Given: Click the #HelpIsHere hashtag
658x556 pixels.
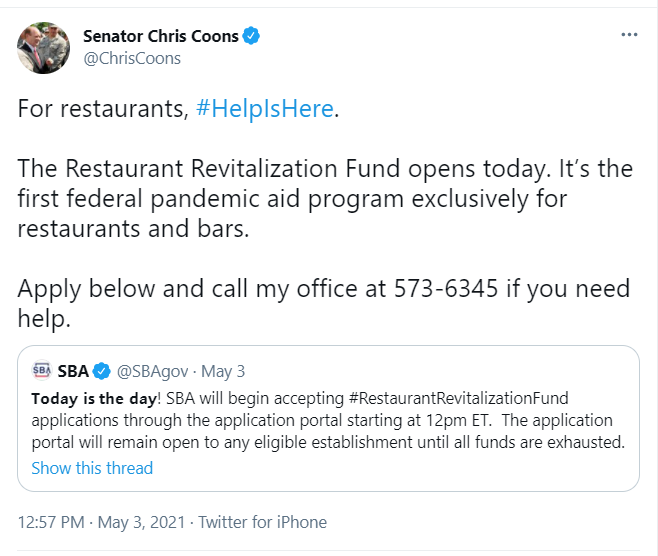Looking at the screenshot, I should (265, 109).
